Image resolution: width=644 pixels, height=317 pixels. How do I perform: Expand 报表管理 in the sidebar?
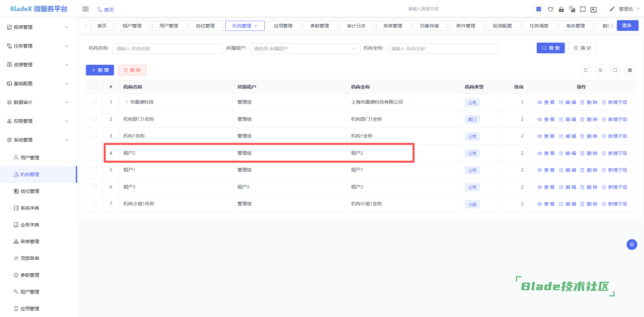[39, 27]
